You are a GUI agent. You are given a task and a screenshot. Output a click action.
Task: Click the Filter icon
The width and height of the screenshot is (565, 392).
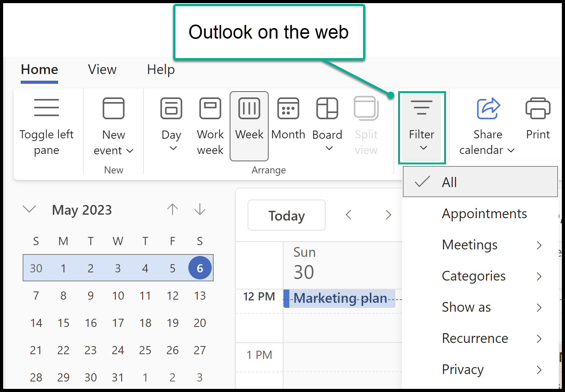(422, 108)
